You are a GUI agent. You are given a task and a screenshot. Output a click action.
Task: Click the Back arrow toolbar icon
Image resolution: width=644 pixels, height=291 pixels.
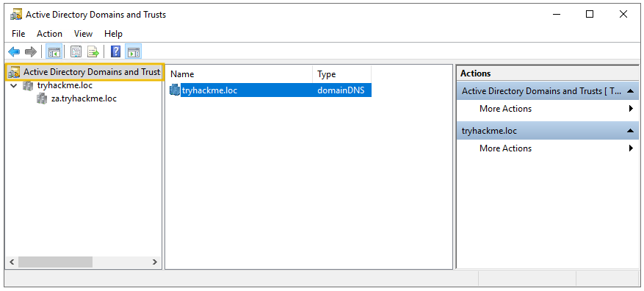point(14,51)
